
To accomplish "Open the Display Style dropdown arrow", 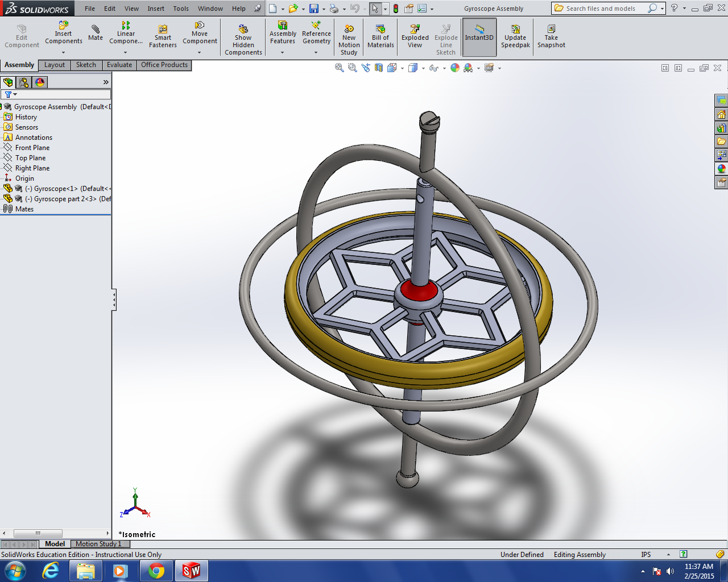I will click(x=423, y=67).
